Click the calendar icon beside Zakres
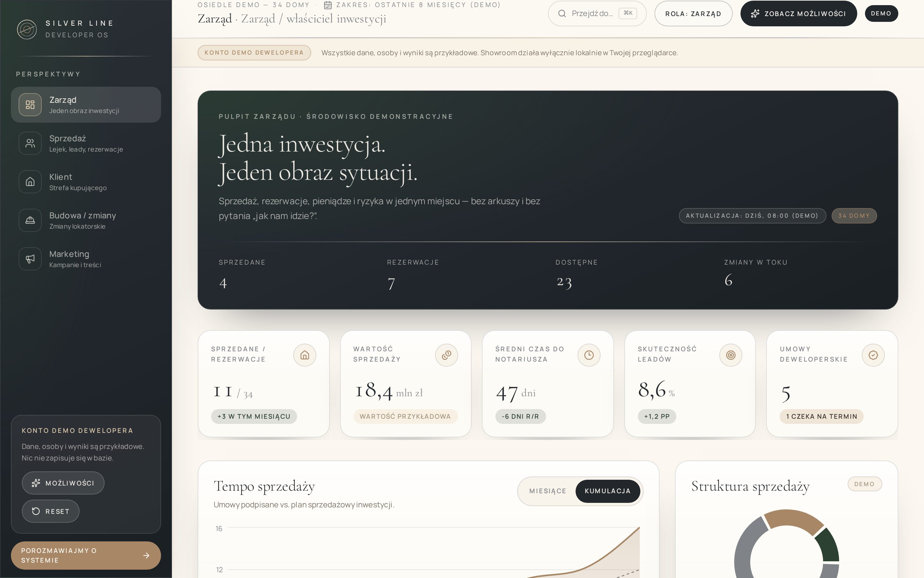Viewport: 924px width, 578px height. 328,5
